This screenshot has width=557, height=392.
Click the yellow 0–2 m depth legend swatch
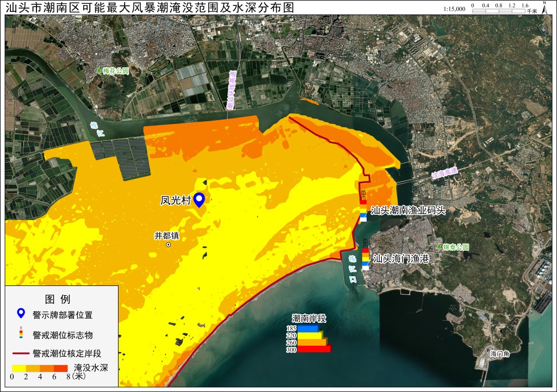tap(19, 368)
